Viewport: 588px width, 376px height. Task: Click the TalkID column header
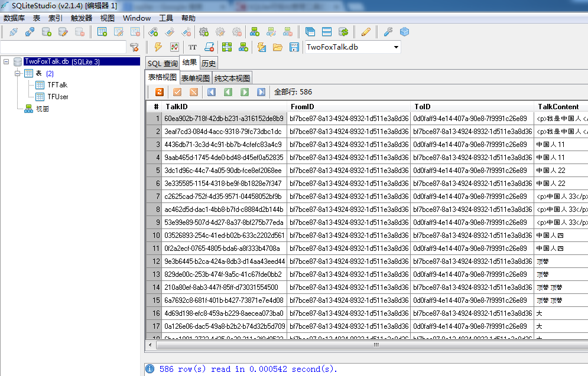click(x=224, y=107)
